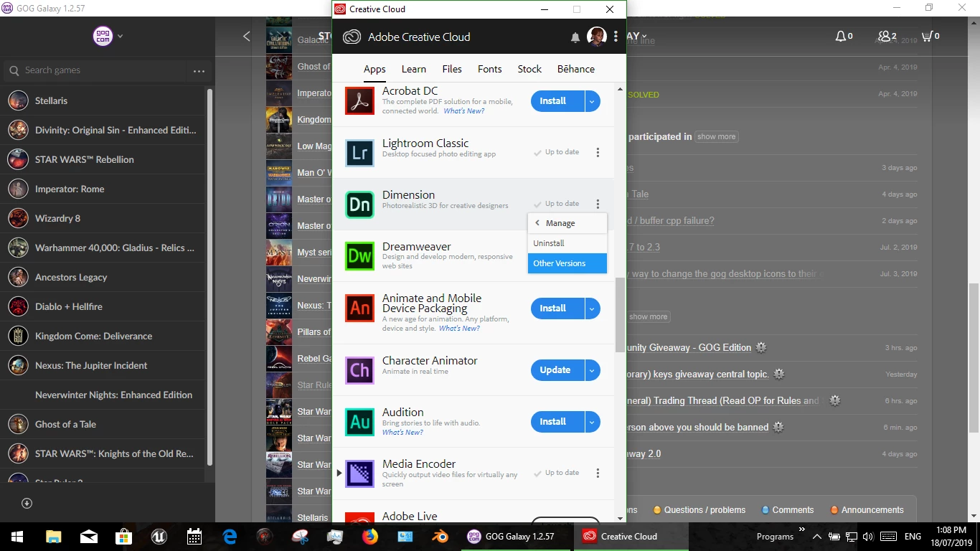
Task: Click the Lightroom Classic Lr icon
Action: coord(359,153)
